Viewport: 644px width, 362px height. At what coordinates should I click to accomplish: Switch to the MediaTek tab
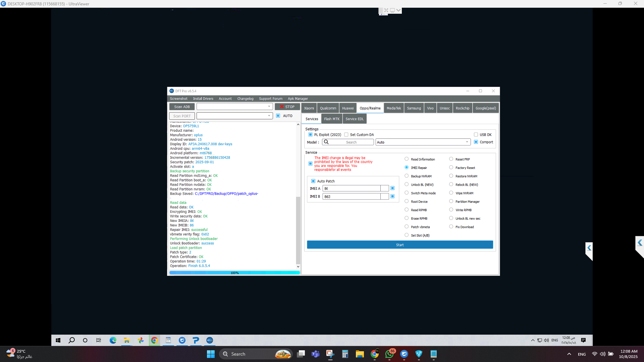point(394,108)
